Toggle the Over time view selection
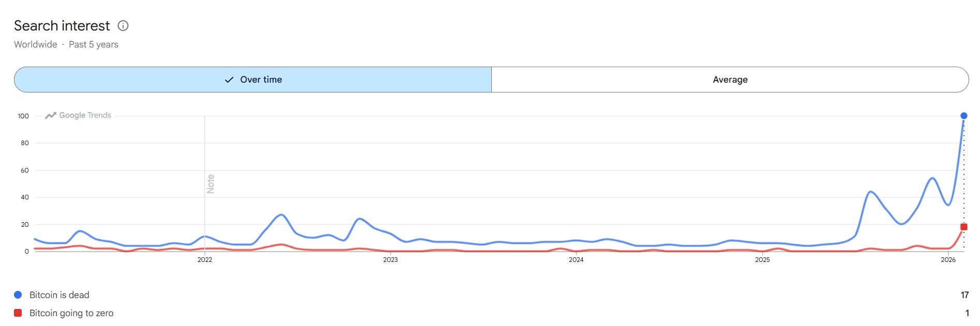 click(253, 80)
